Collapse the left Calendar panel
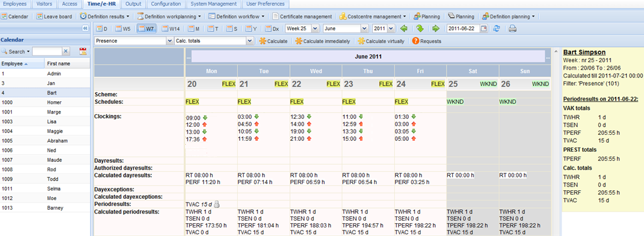 pyautogui.click(x=85, y=29)
